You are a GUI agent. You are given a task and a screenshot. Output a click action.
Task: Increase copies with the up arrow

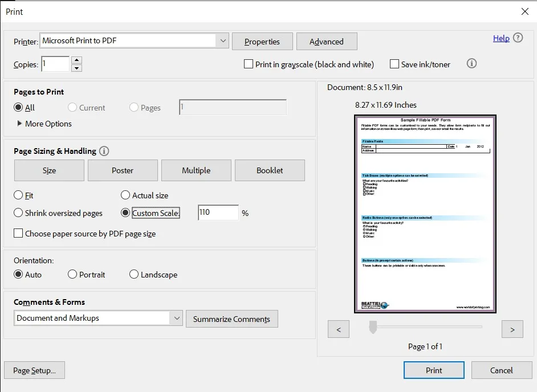(x=77, y=60)
